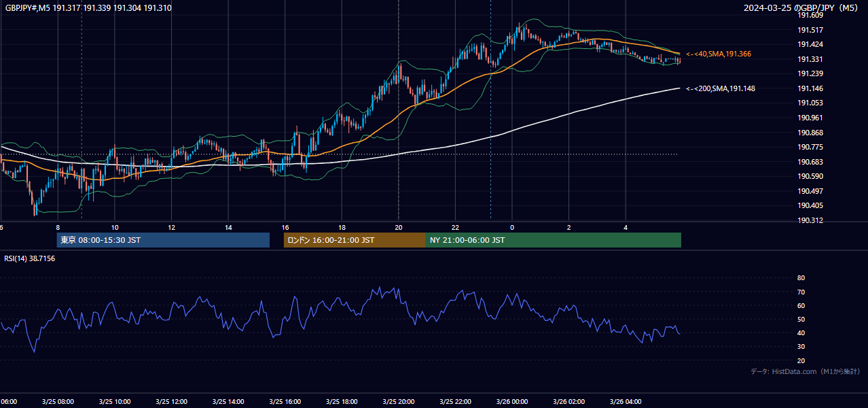Screen dimensions: 868x408
Task: Click price axis label 191.239
Action: (x=810, y=73)
